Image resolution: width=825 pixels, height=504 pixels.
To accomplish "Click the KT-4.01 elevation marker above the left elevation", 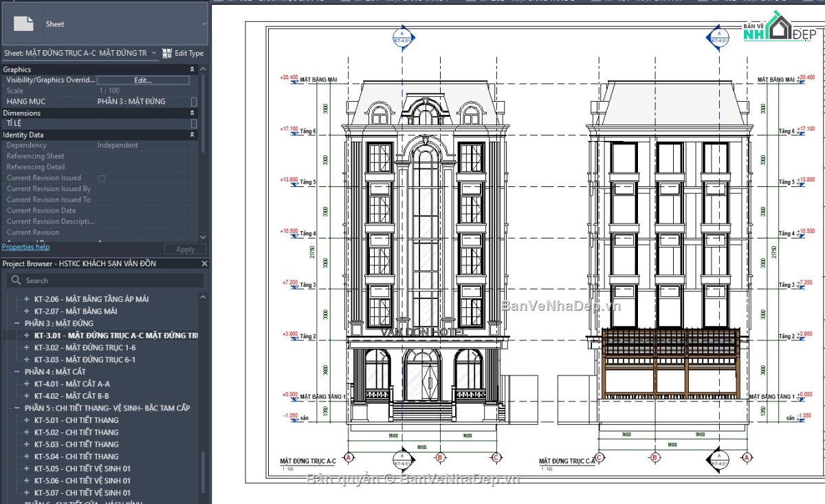I will pos(401,39).
